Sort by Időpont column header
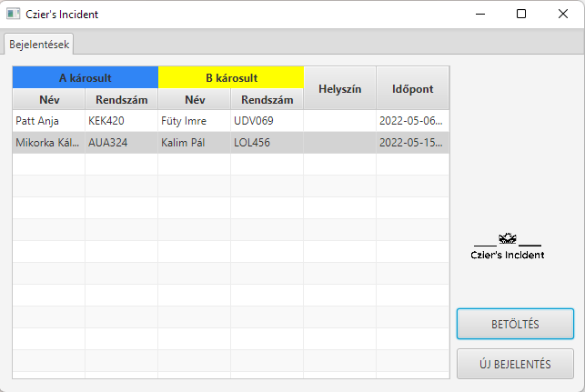Screen dimensions: 585x392 (x=413, y=88)
